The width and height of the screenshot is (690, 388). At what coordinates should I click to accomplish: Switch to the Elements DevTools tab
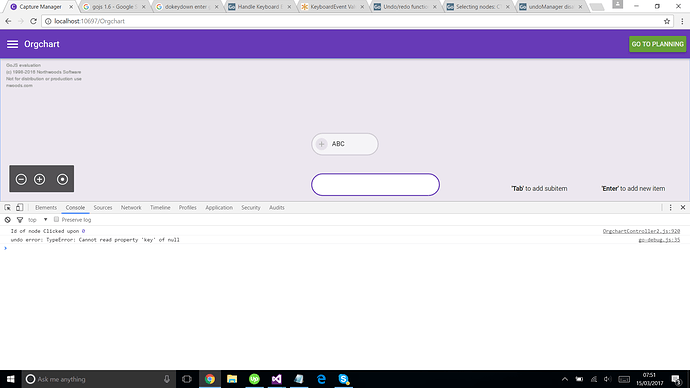point(46,208)
